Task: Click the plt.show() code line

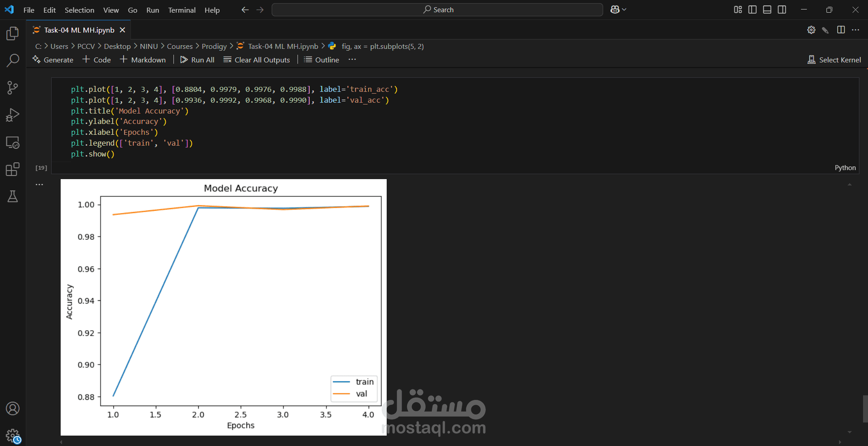Action: pyautogui.click(x=93, y=154)
